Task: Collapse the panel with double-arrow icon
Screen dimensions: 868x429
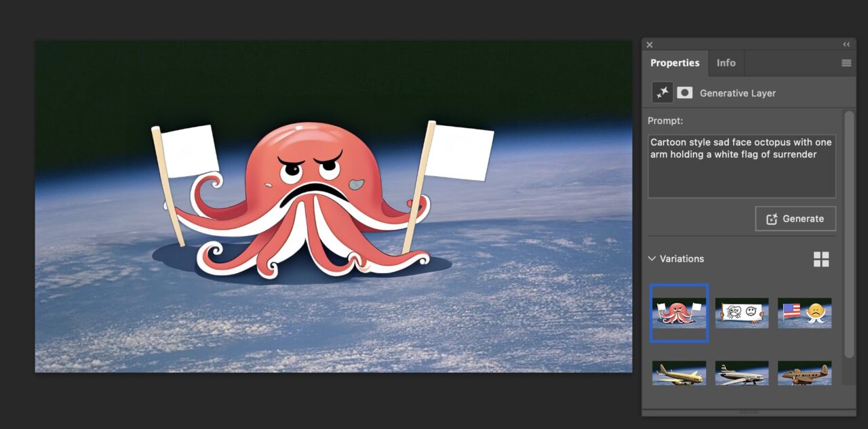Action: tap(846, 45)
